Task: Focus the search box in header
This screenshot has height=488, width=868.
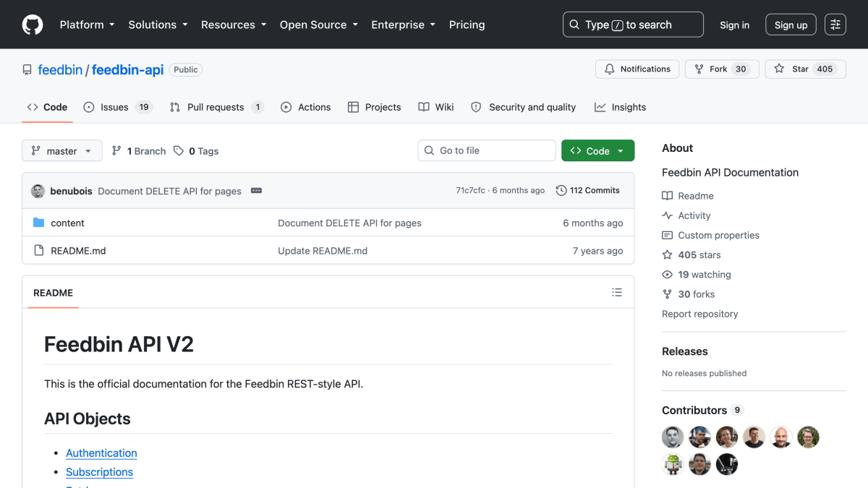Action: (633, 25)
